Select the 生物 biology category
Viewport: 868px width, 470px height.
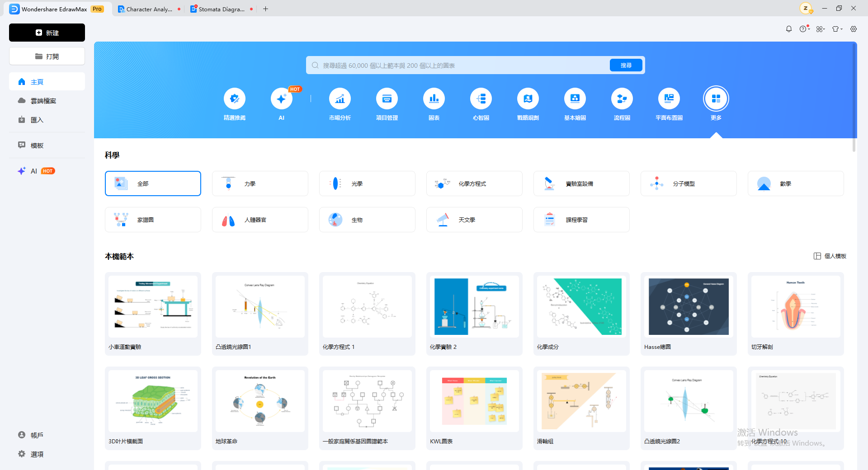point(367,220)
